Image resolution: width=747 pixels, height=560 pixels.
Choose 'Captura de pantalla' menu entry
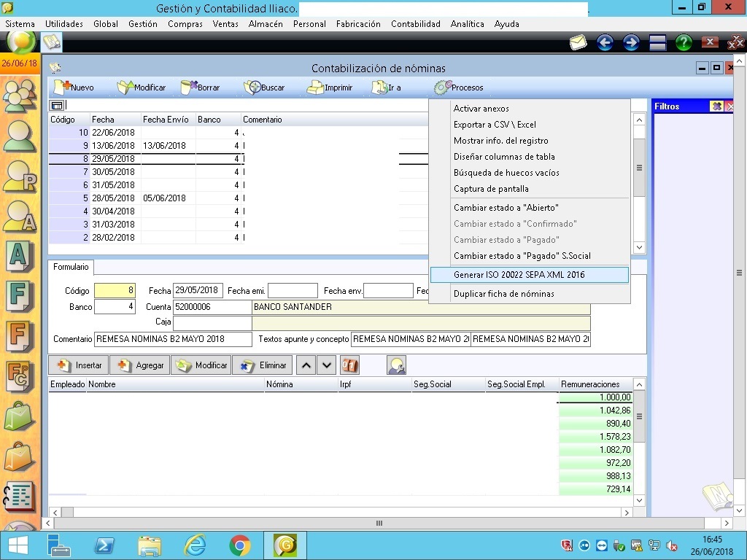tap(491, 189)
